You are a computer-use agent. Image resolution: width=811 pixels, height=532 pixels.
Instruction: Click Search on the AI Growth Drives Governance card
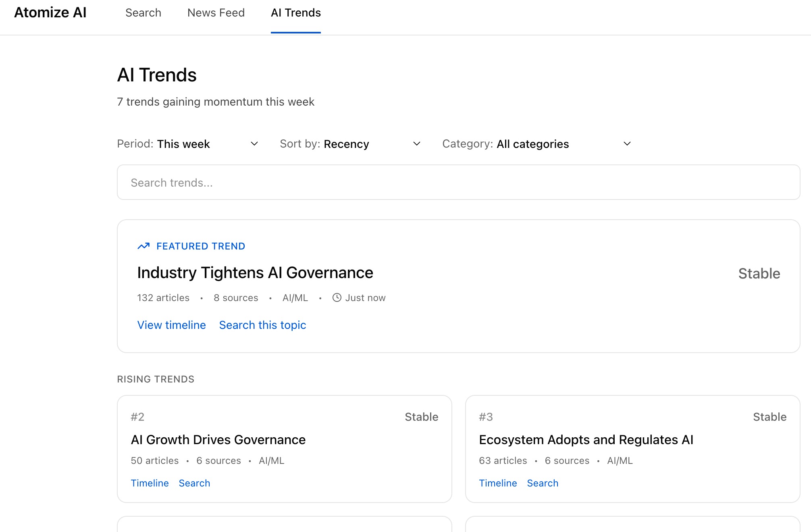[194, 483]
